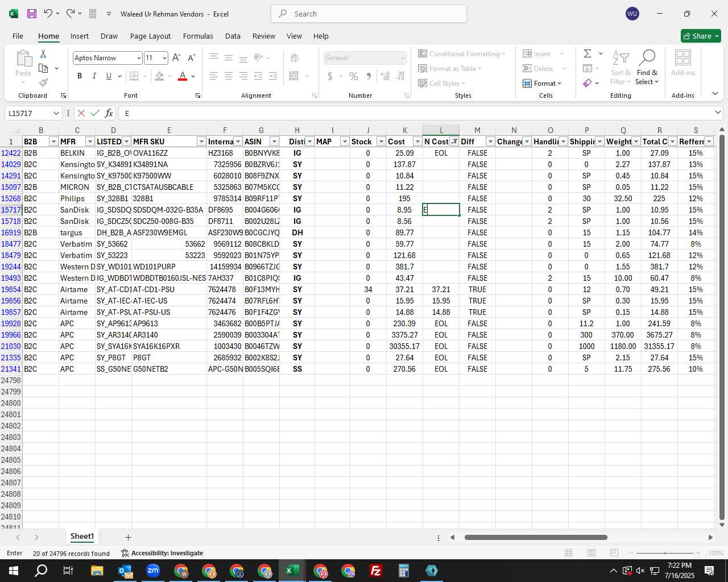This screenshot has width=728, height=582.
Task: Click the Undo arrow icon
Action: [x=48, y=14]
